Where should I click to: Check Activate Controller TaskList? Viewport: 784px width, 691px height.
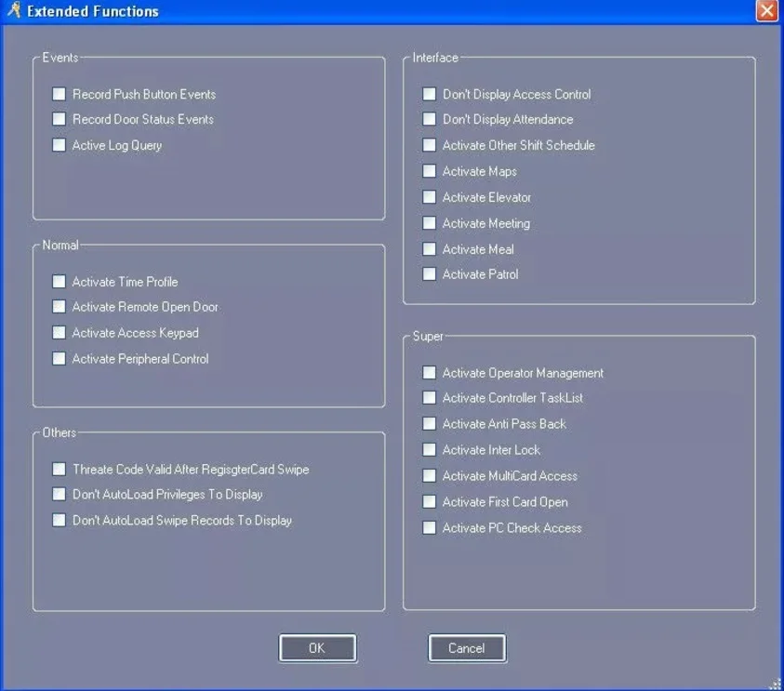click(429, 397)
